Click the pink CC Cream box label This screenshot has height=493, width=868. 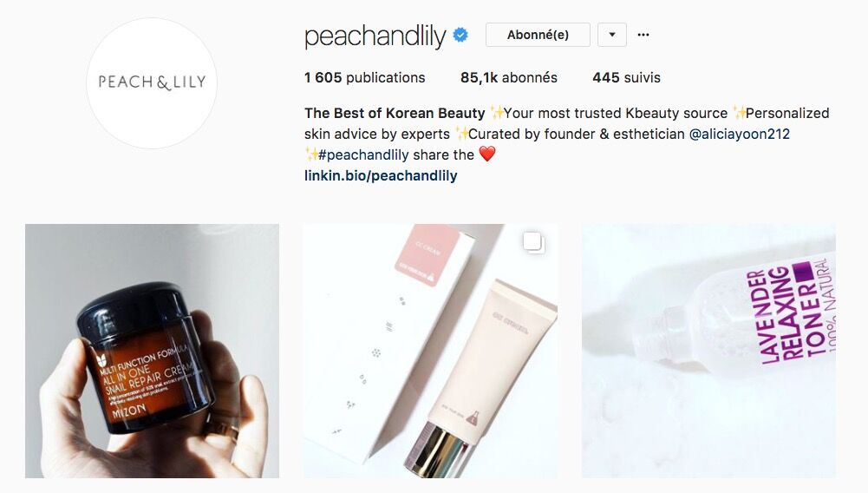(427, 256)
